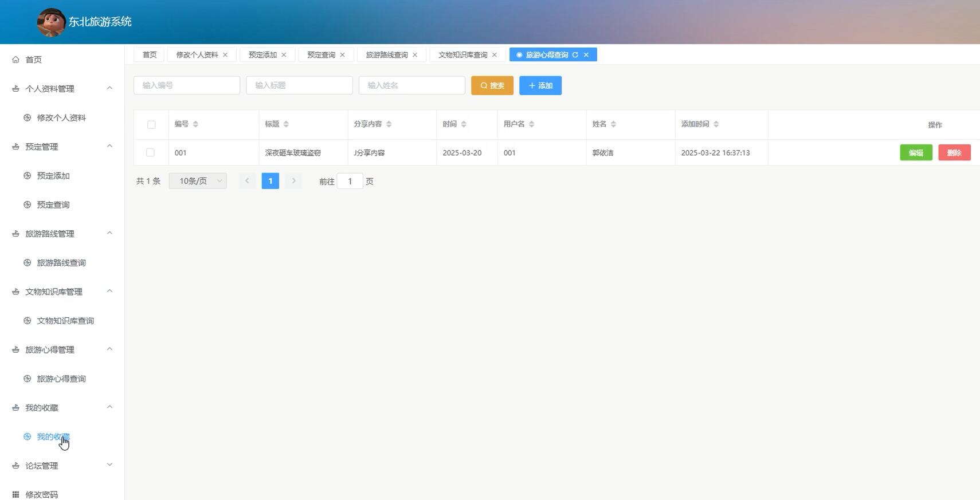This screenshot has height=500, width=980.
Task: Click the icon next to 旅游路线管理
Action: tap(15, 234)
